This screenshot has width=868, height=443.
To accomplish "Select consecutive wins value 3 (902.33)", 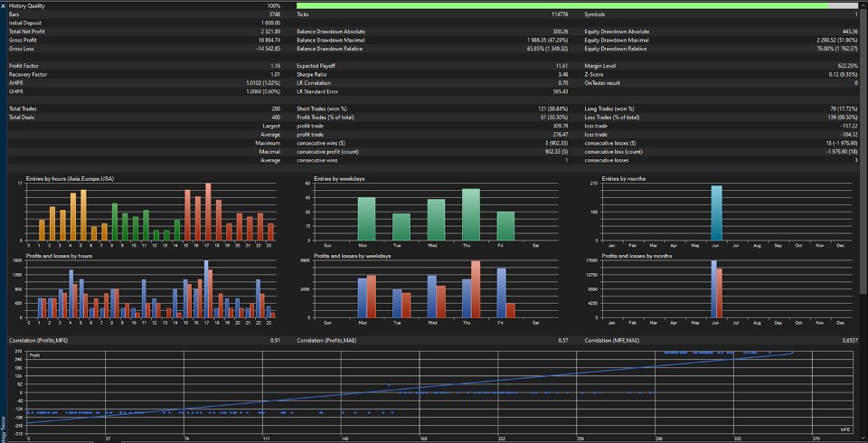I will [x=556, y=144].
